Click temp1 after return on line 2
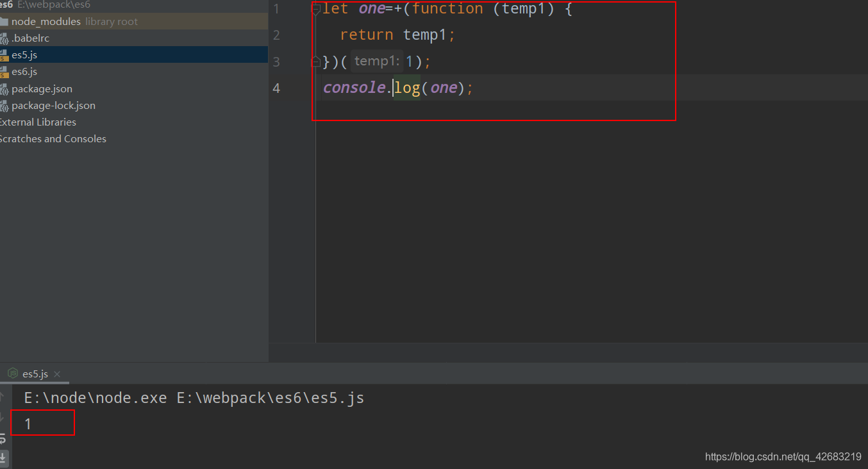The image size is (868, 469). tap(424, 35)
